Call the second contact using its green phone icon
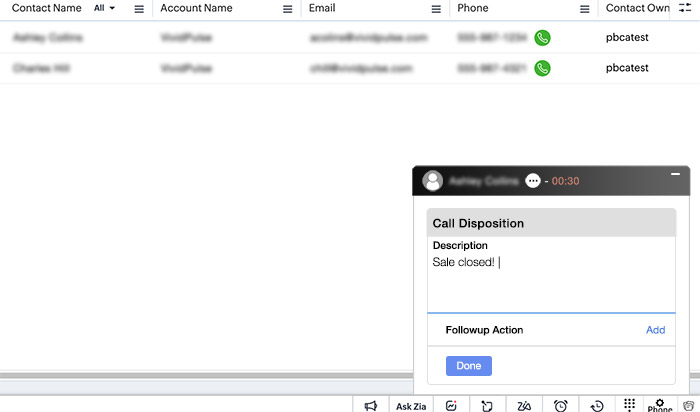 pyautogui.click(x=542, y=68)
